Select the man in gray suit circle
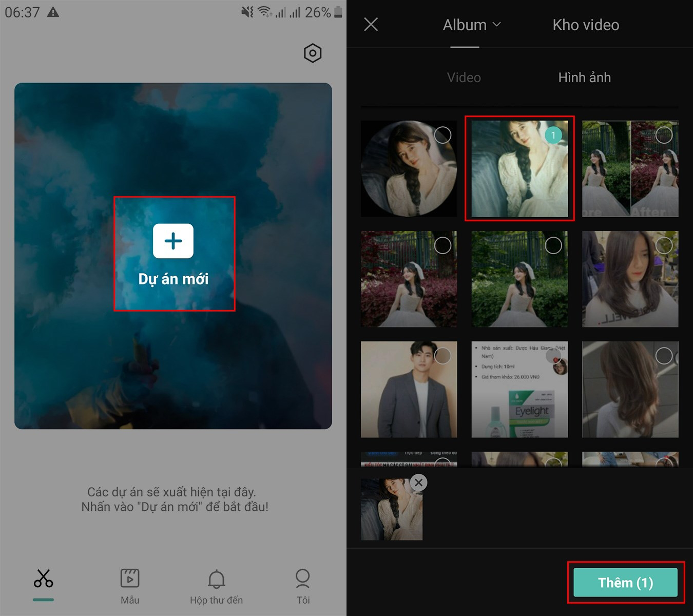This screenshot has height=616, width=693. coord(442,356)
